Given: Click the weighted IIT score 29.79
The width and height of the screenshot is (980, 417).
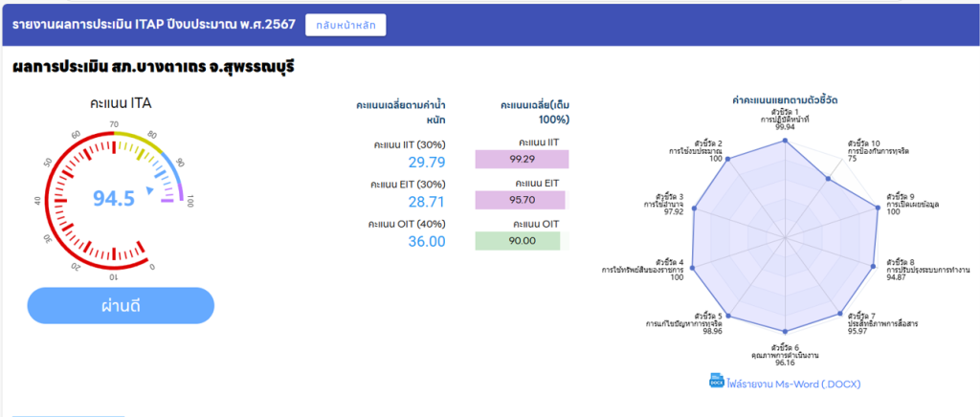Looking at the screenshot, I should coord(427,162).
